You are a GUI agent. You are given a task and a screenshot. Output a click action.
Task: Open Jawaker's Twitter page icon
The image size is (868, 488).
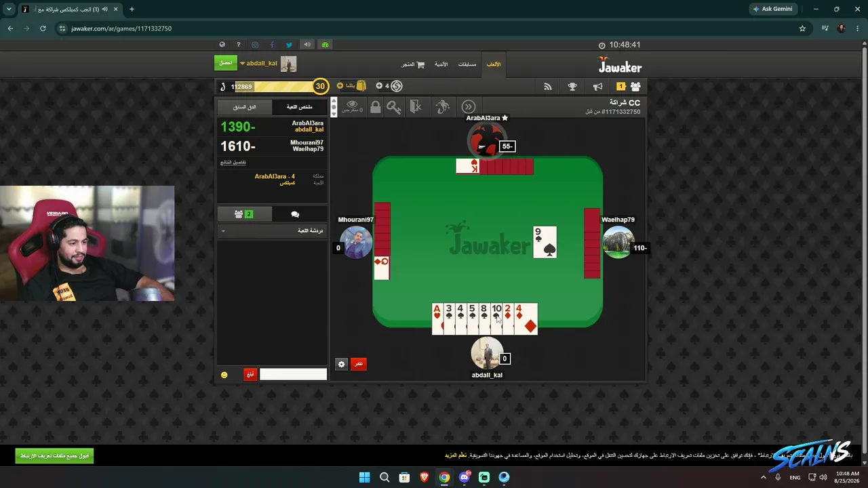point(289,45)
